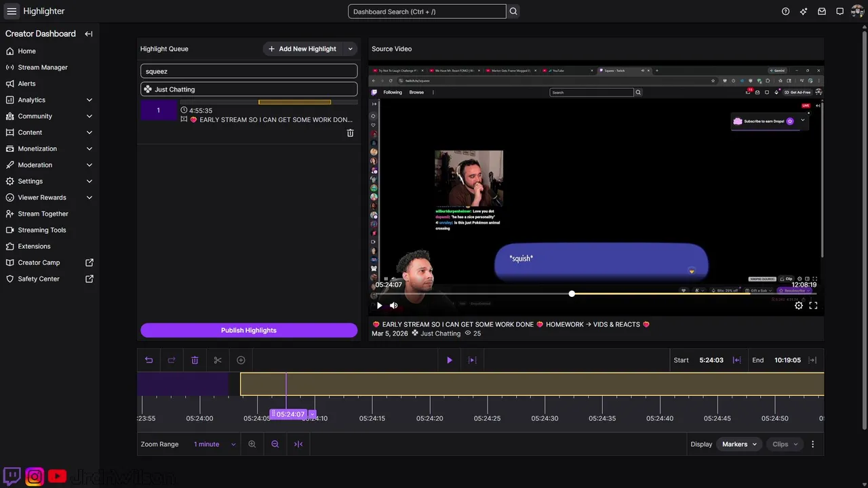
Task: Open the playhead 05:24:07 dropdown arrow
Action: 313,414
